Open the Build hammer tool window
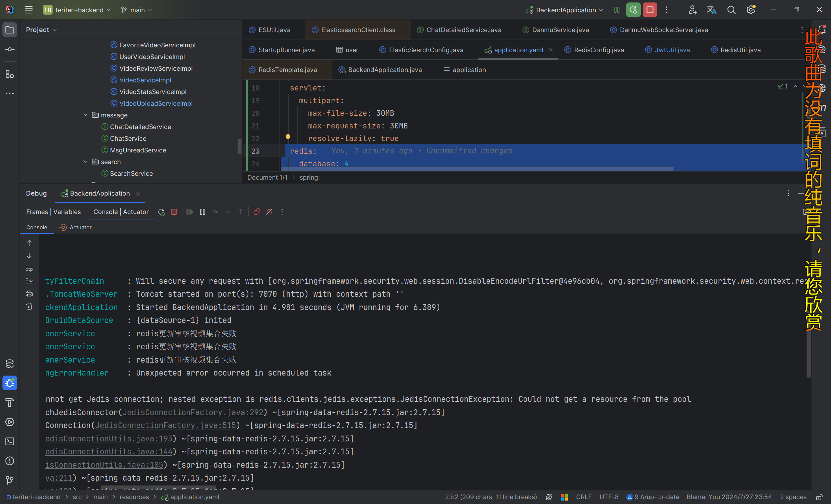The height and width of the screenshot is (504, 831). click(x=10, y=402)
